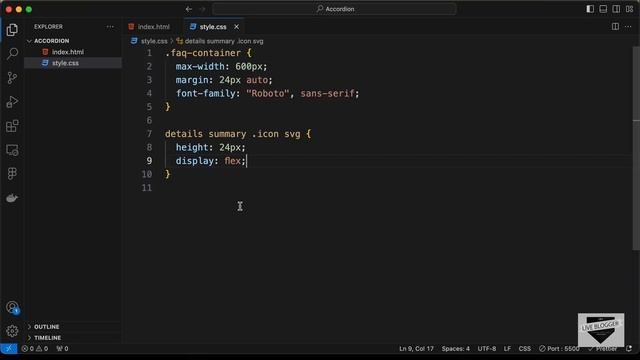Open the Explorer view in activity bar
Image resolution: width=640 pixels, height=360 pixels.
12,29
